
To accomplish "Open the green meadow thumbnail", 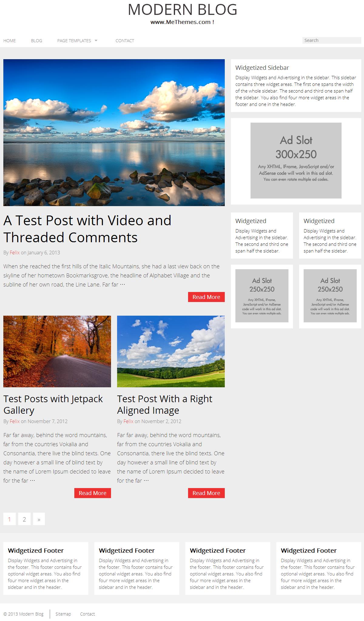I will tap(171, 351).
